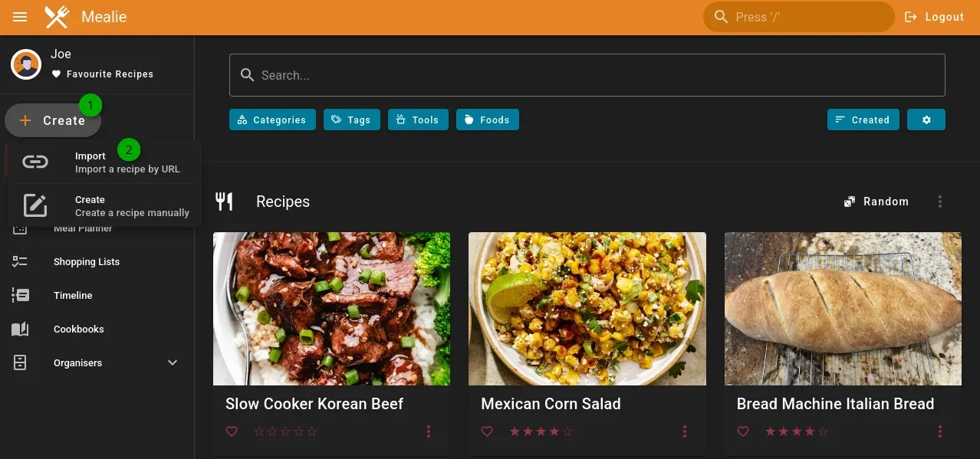
Task: Click the gear settings button near Created
Action: click(926, 120)
